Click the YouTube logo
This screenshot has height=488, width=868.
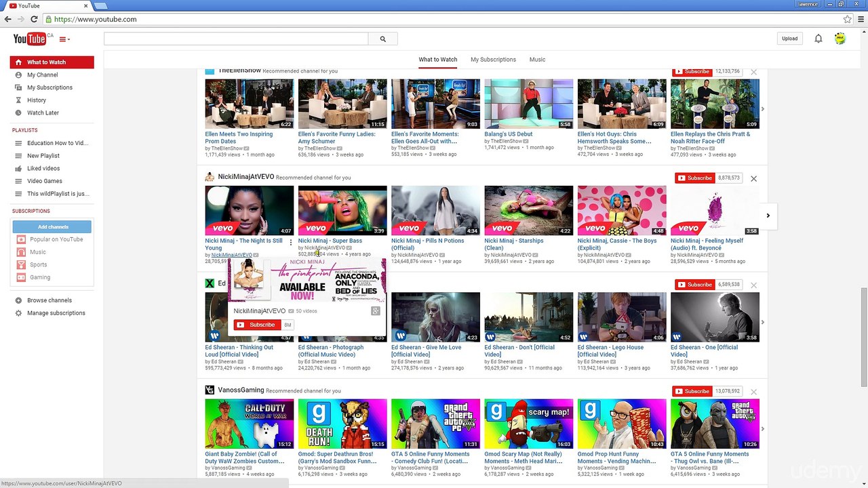(29, 39)
